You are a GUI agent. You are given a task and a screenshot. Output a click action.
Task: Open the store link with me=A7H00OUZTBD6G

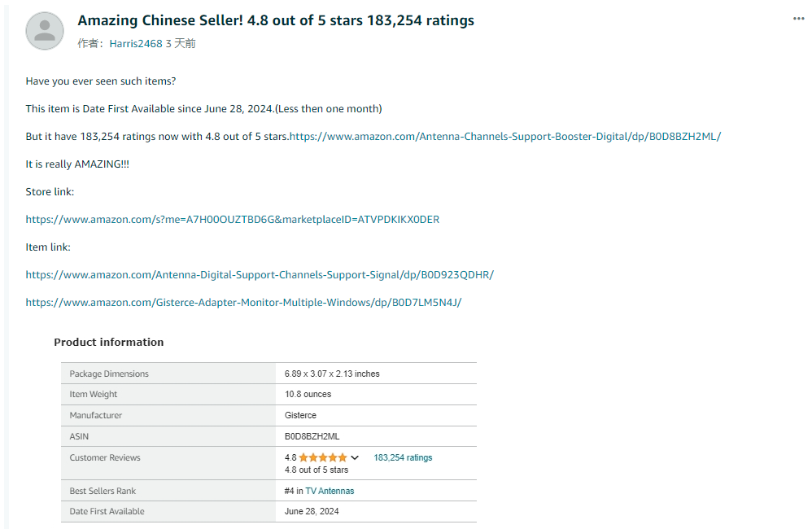(x=233, y=219)
